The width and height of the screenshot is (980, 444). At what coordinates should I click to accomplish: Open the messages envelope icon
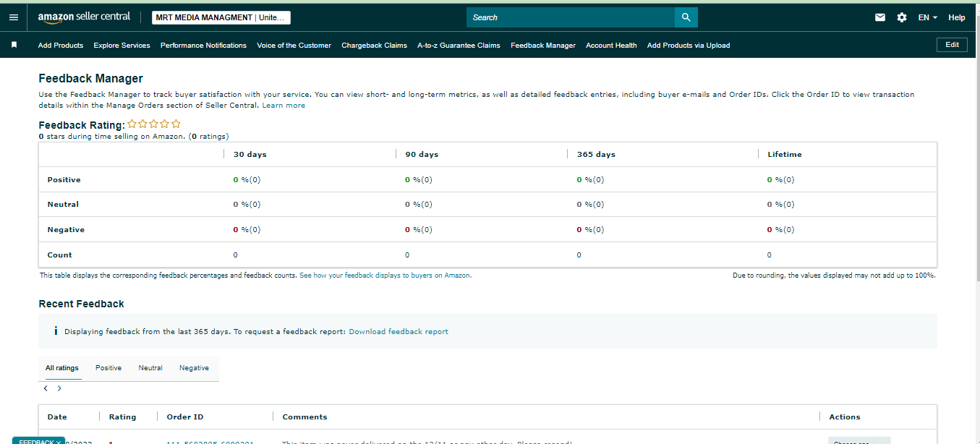(x=880, y=17)
